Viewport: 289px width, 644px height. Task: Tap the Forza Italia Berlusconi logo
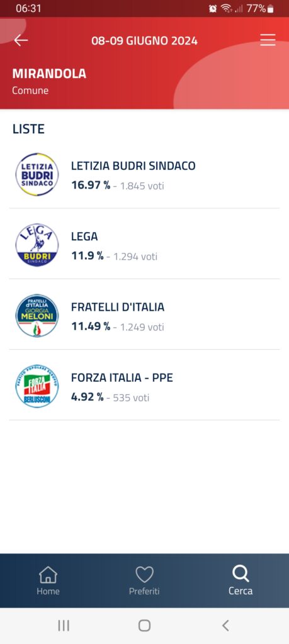click(37, 387)
